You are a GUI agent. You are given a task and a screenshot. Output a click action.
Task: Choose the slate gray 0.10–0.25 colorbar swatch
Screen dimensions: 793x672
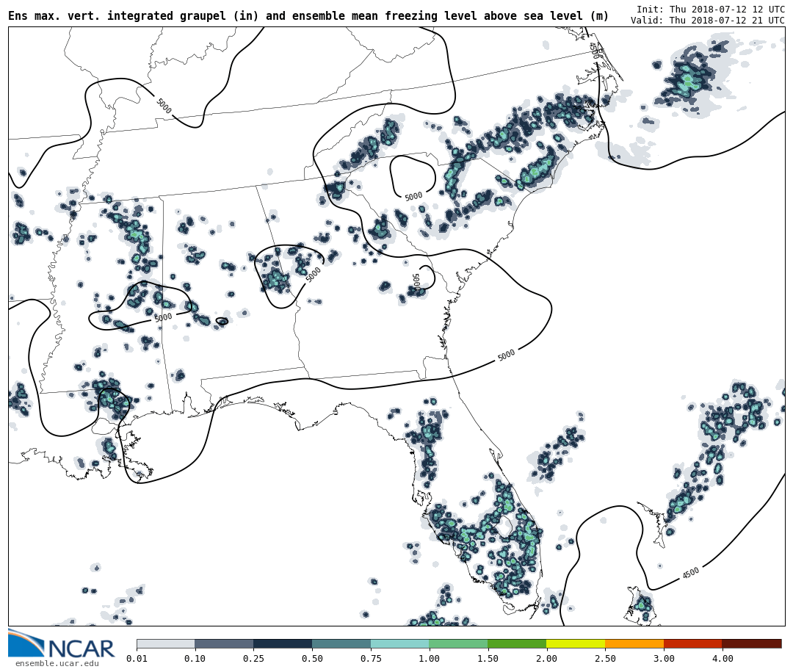(224, 644)
